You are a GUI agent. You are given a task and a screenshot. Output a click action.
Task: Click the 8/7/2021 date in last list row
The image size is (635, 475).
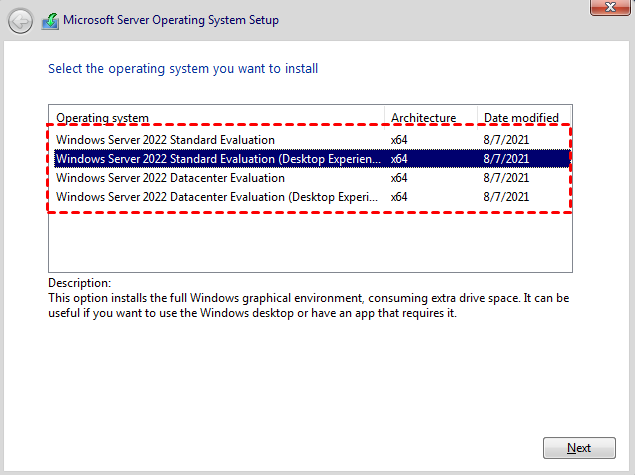506,197
